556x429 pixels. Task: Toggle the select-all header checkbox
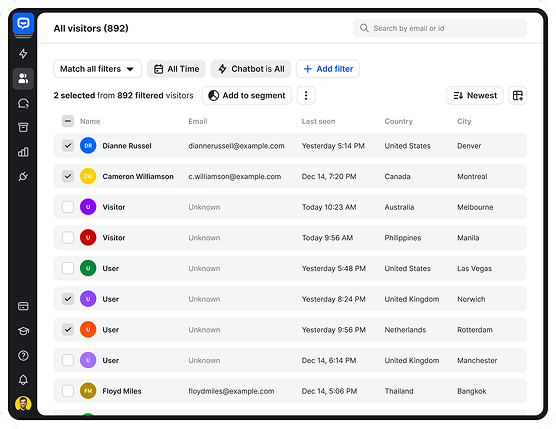[x=68, y=121]
